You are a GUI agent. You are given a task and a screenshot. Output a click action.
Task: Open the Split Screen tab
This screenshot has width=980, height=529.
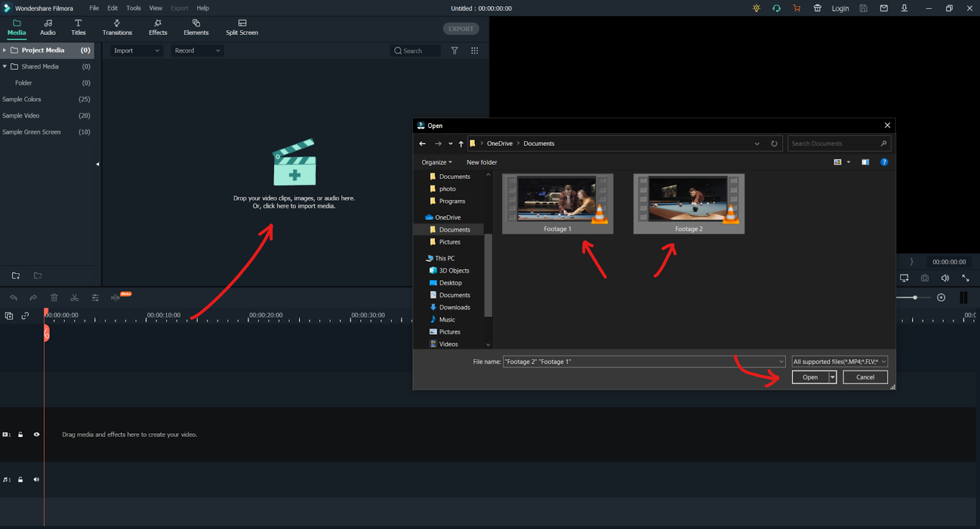[242, 28]
